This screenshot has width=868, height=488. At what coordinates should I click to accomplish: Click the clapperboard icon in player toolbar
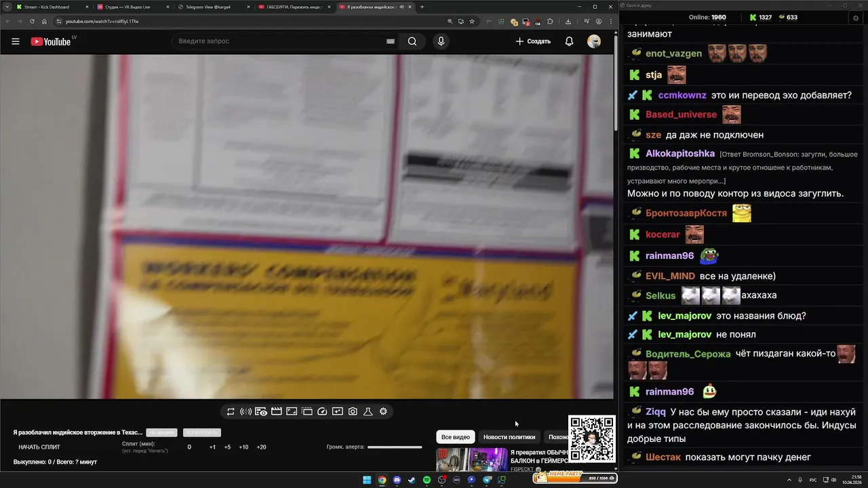point(276,411)
